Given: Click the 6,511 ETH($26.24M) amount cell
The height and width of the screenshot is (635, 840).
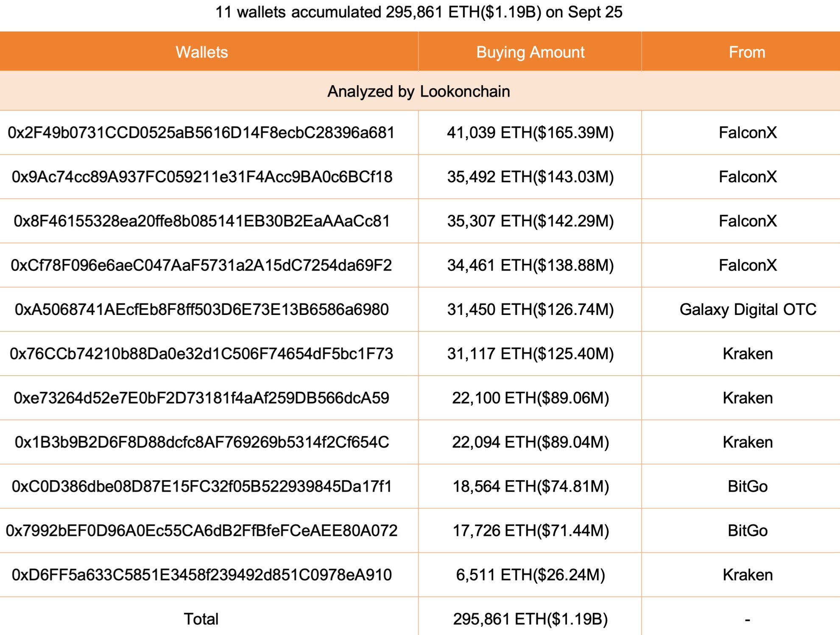Looking at the screenshot, I should point(530,575).
